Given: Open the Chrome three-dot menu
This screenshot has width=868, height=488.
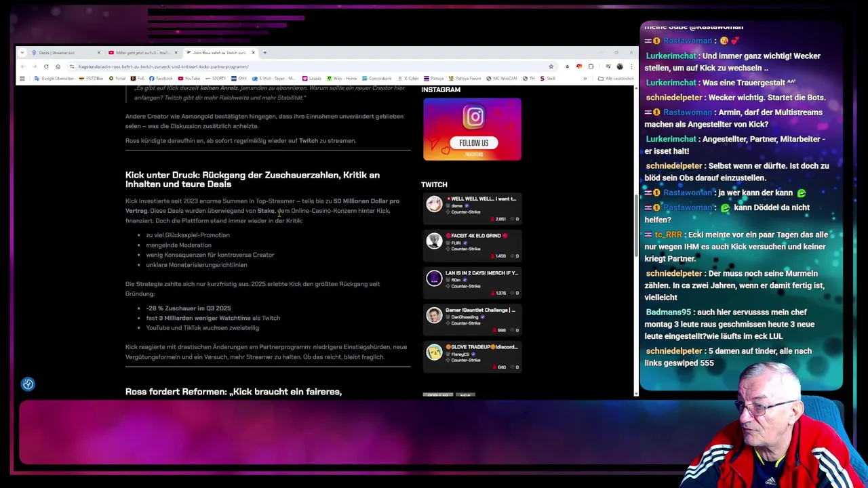Looking at the screenshot, I should 631,66.
